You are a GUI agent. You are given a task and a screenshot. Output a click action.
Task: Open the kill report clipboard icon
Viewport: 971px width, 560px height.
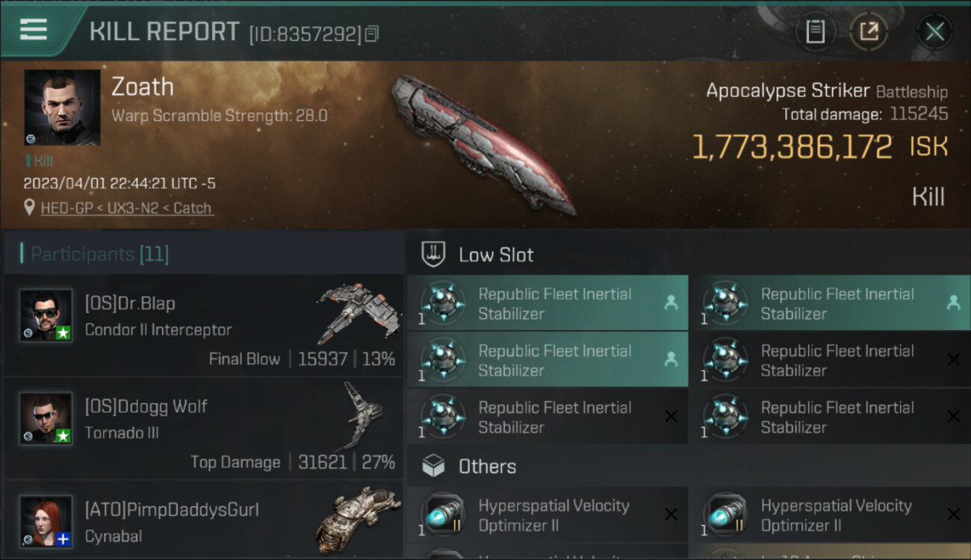pyautogui.click(x=815, y=31)
